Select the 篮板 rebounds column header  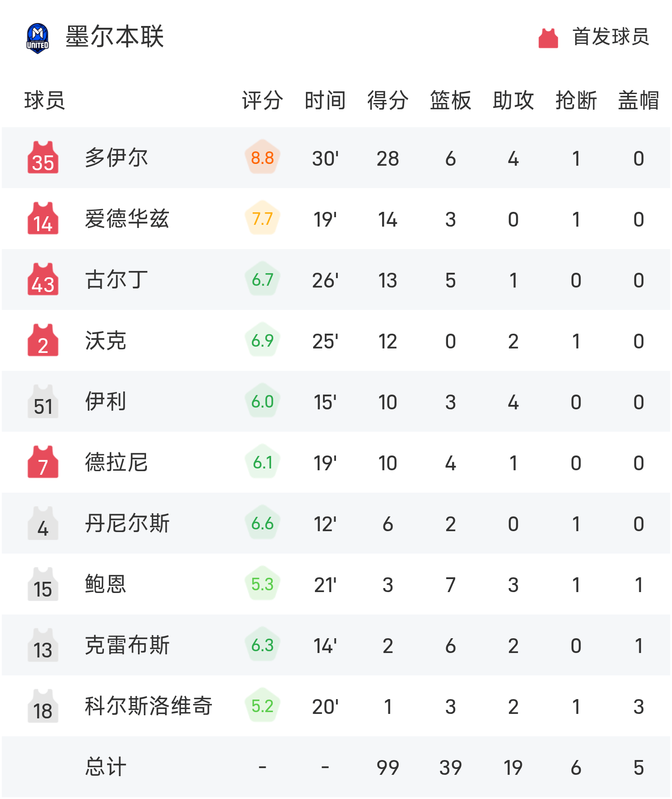450,100
